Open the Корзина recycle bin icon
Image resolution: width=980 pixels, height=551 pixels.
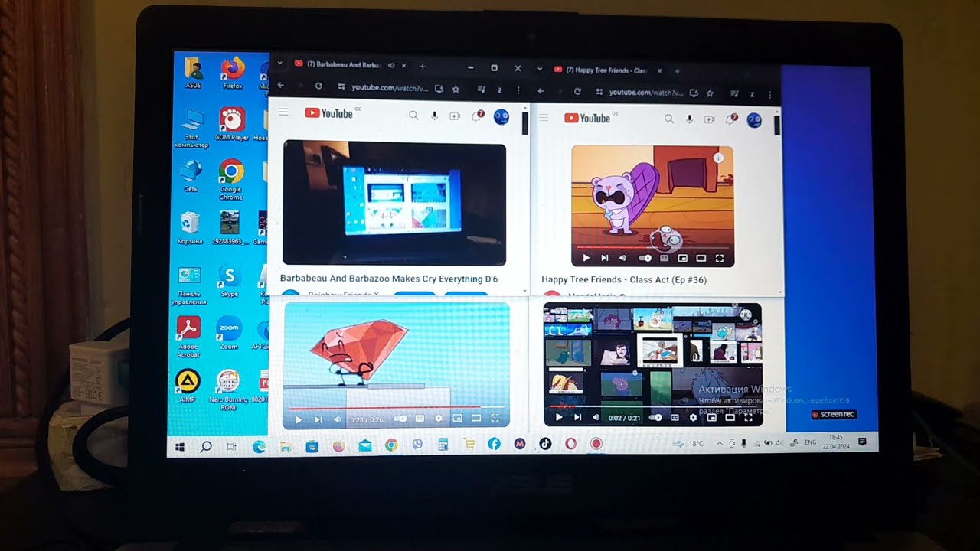(x=190, y=228)
